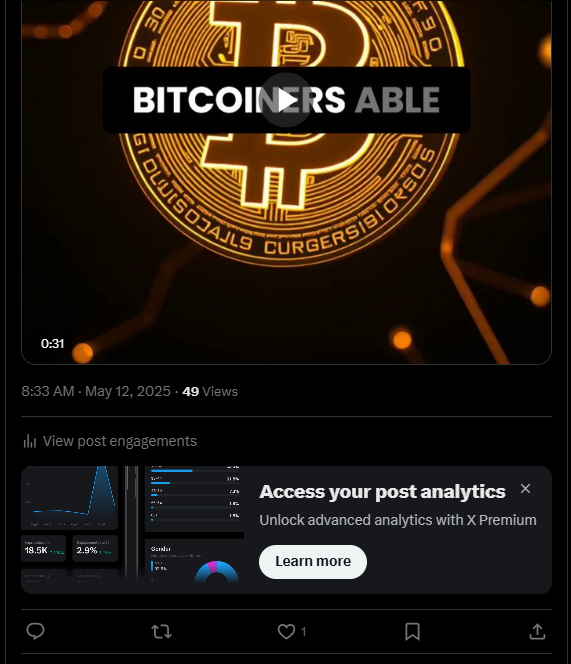The height and width of the screenshot is (664, 571).
Task: Bookmark this post
Action: coord(412,631)
